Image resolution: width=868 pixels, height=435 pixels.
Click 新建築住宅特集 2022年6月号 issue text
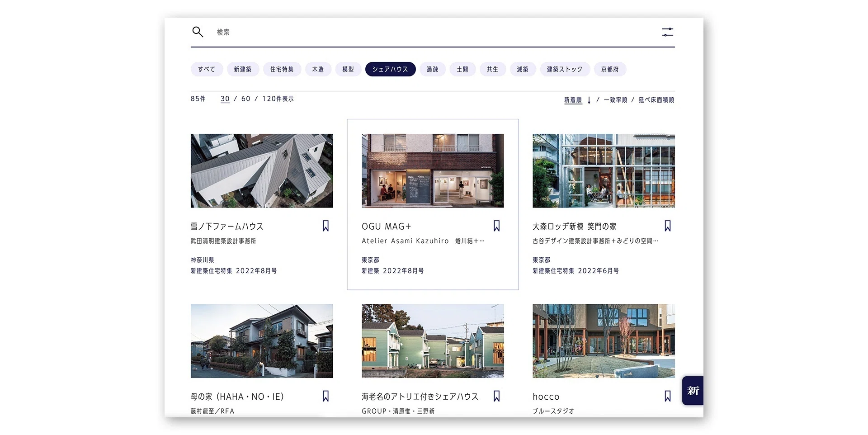click(576, 271)
